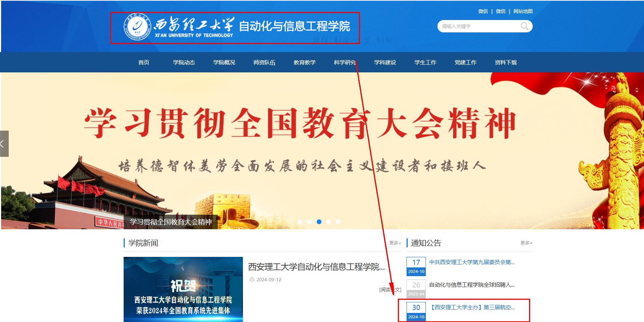644x322 pixels.
Task: Open the 学院概况 menu
Action: click(224, 62)
